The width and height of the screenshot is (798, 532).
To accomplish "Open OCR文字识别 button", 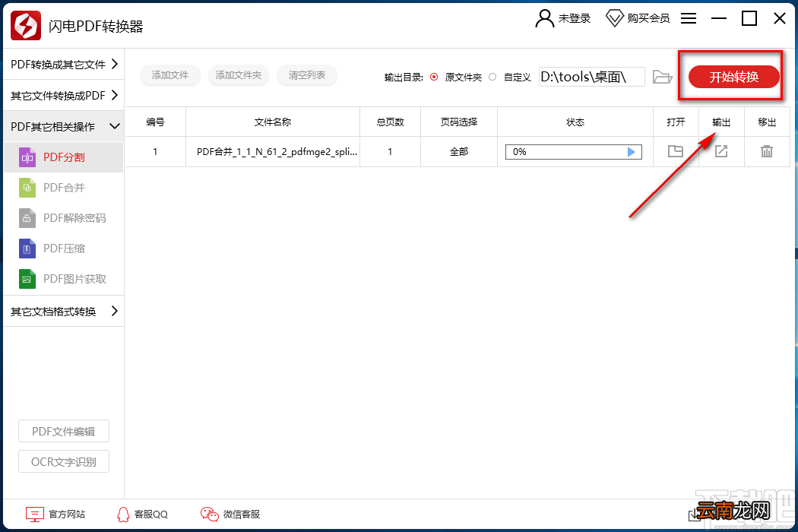I will [64, 462].
